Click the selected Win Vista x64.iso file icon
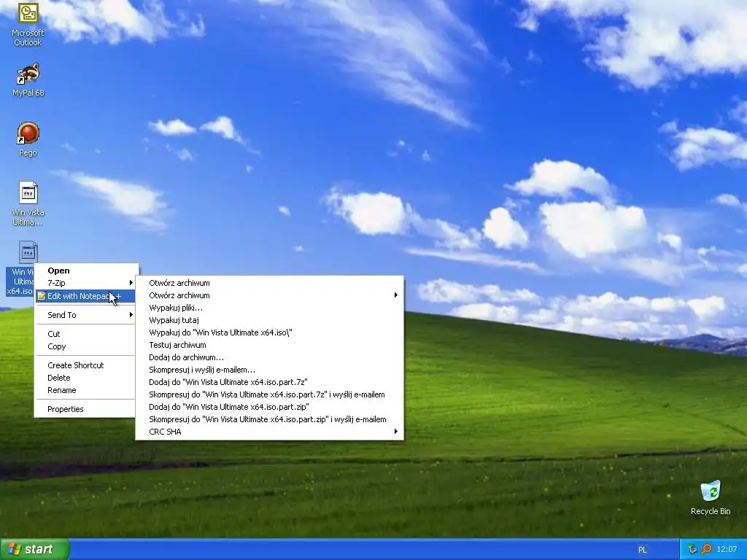The height and width of the screenshot is (560, 747). 28,252
